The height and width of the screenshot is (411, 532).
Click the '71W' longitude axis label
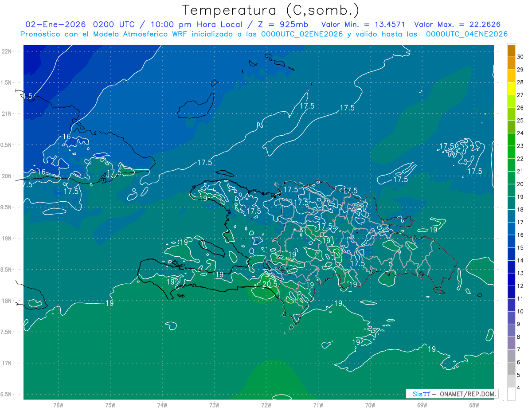(318, 405)
